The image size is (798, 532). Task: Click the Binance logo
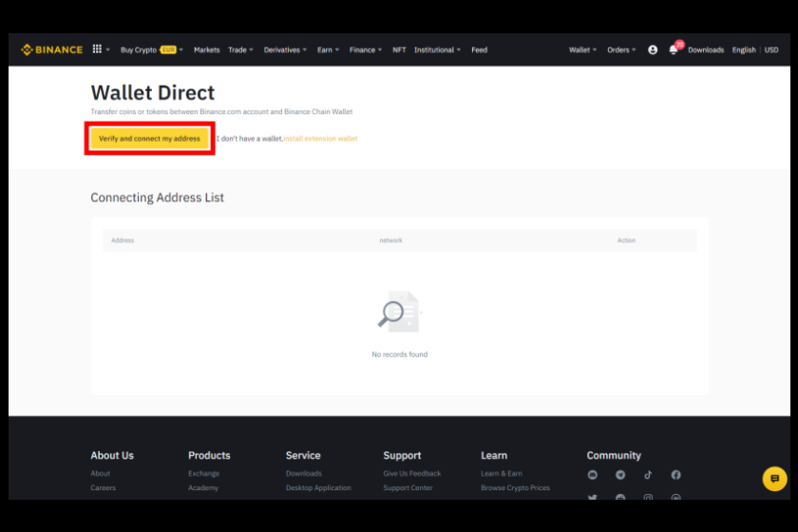click(x=51, y=50)
